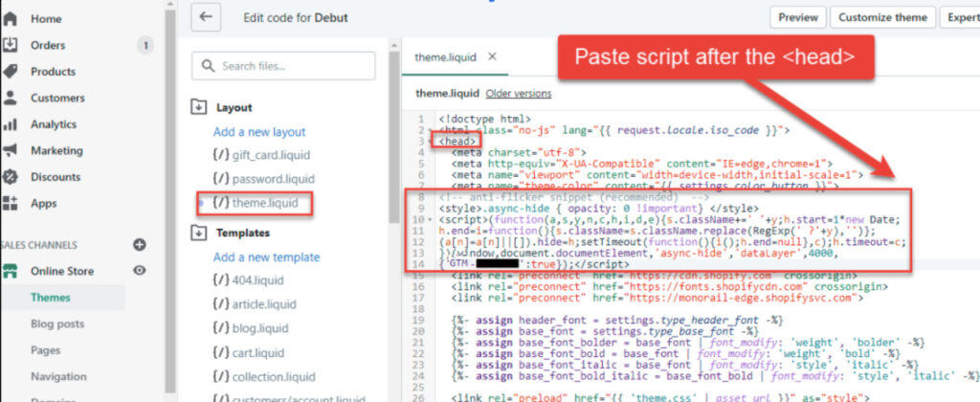Collapse code fold arrow at line 10
Screen dimensions: 980x402
[x=430, y=219]
